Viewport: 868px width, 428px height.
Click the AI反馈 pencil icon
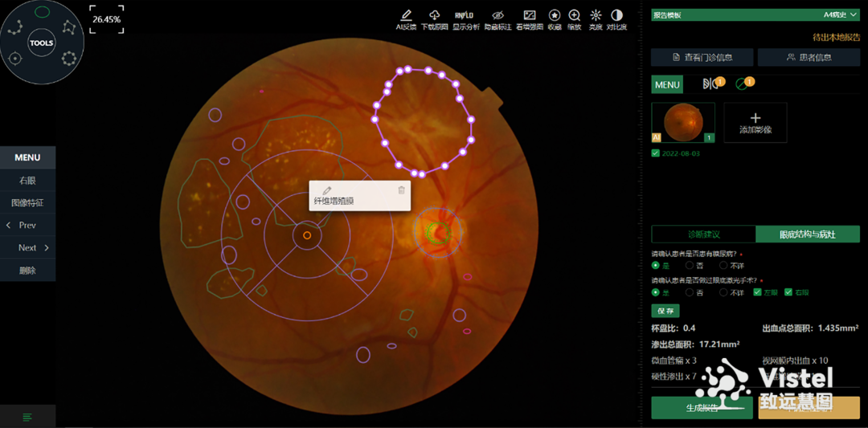click(x=406, y=15)
